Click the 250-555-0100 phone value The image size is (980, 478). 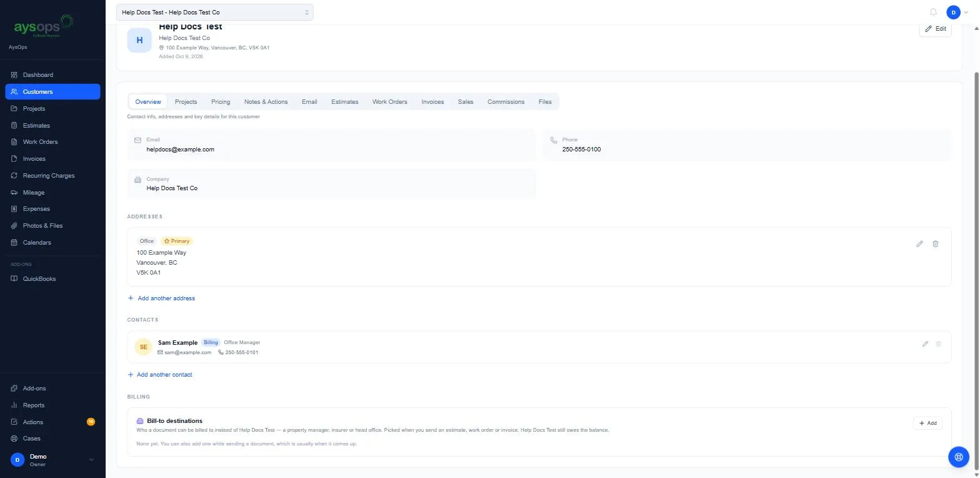(x=581, y=150)
